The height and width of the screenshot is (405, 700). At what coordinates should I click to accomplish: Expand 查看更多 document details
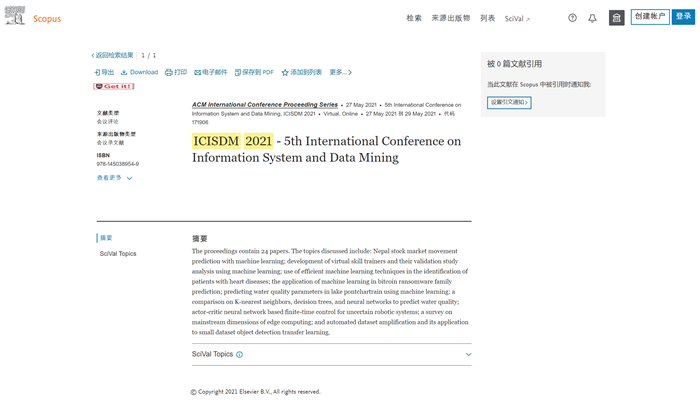pos(114,178)
